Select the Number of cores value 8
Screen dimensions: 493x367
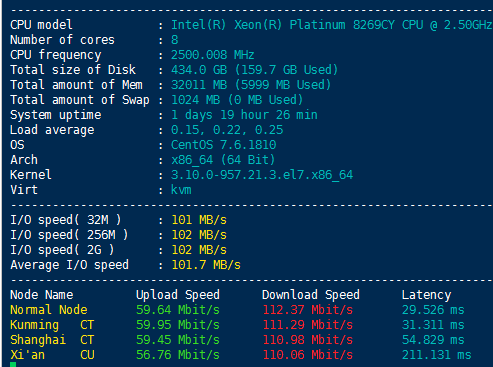[175, 40]
